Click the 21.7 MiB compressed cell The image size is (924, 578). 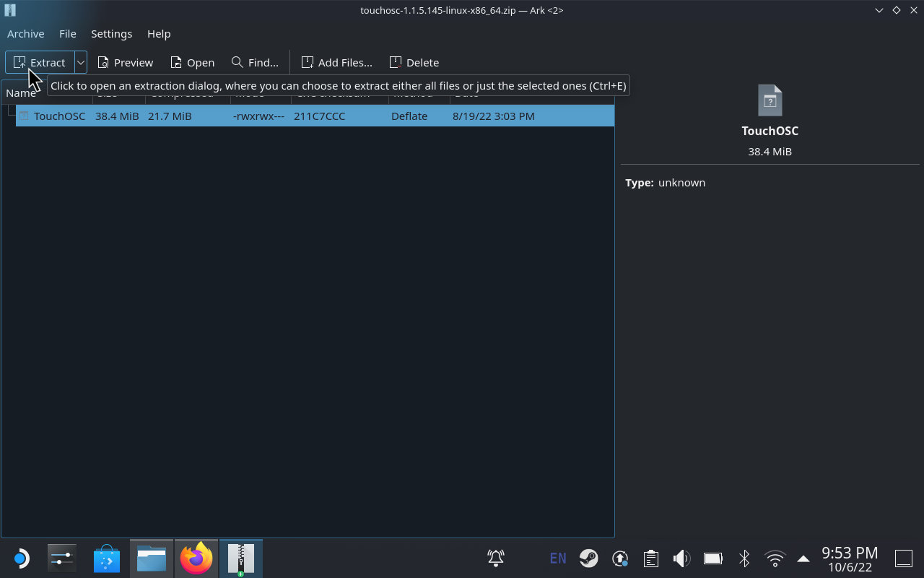click(170, 116)
